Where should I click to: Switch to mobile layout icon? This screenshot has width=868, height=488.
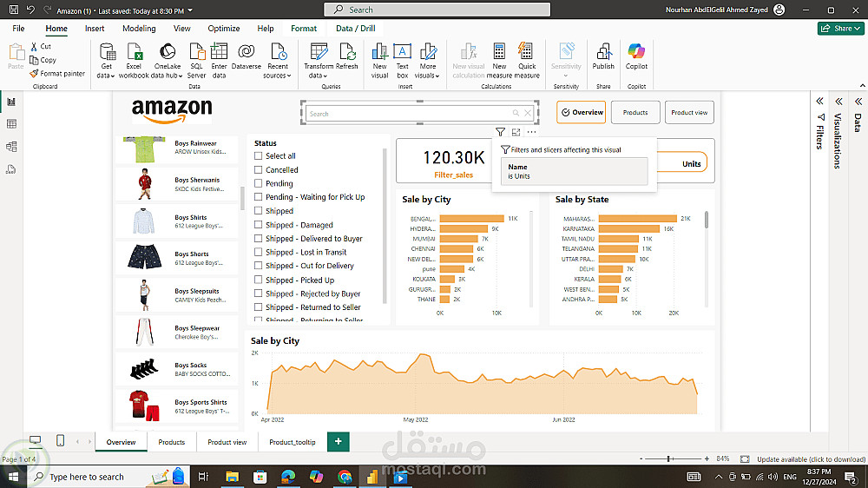point(61,441)
